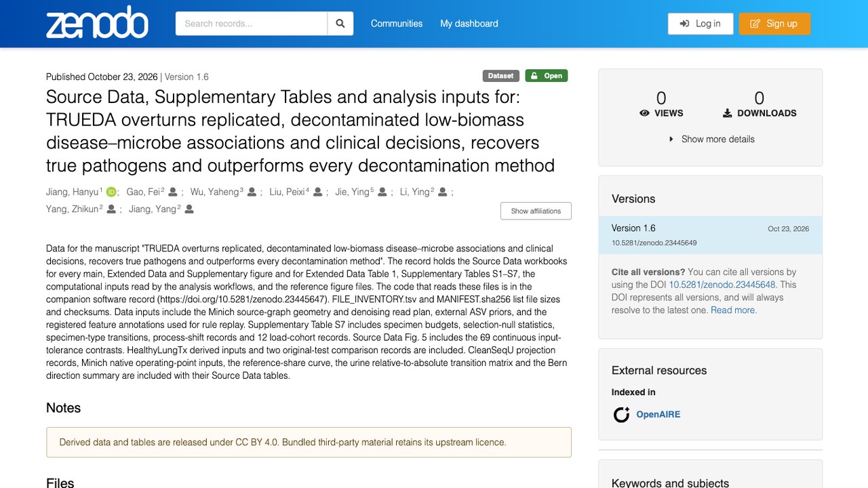
Task: Click the person icon beside Liu, Peixi
Action: pyautogui.click(x=317, y=192)
